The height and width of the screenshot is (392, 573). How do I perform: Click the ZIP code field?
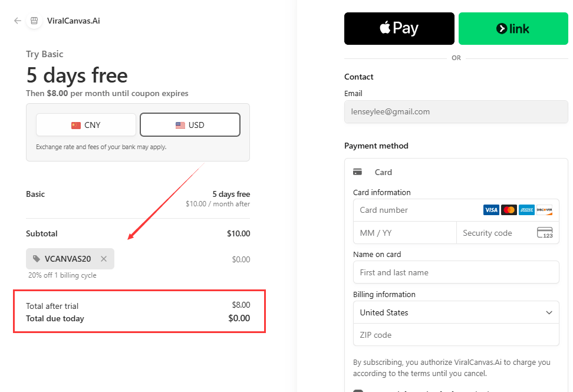coord(456,335)
